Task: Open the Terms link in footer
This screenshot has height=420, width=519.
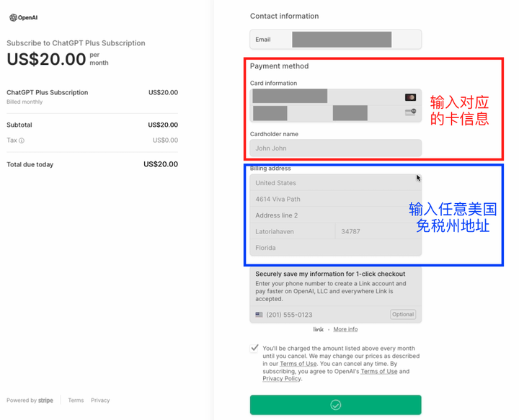Action: [x=76, y=401]
